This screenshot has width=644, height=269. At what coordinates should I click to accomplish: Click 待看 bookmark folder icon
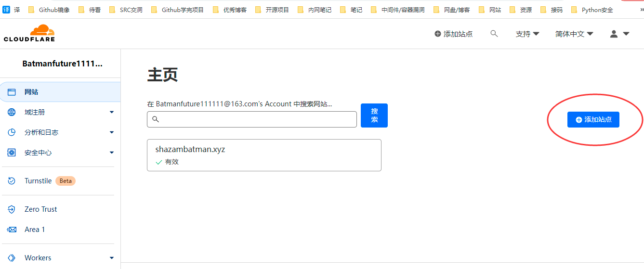82,10
